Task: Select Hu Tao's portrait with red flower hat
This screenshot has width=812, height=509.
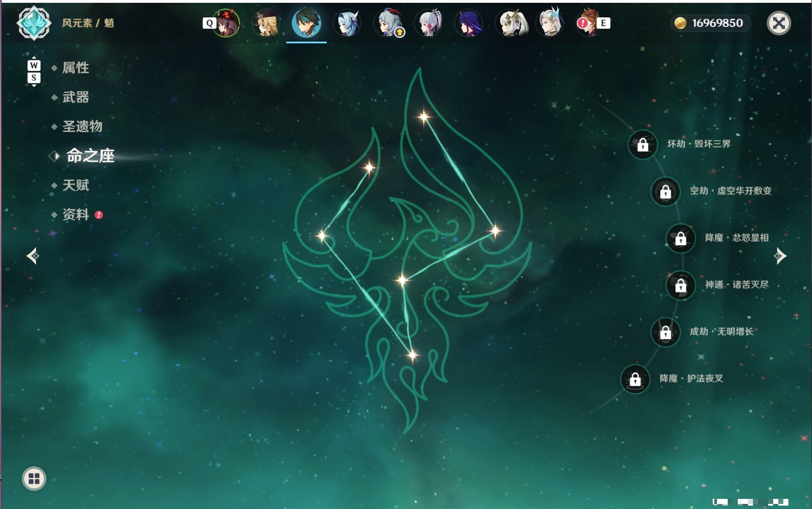Action: [226, 23]
